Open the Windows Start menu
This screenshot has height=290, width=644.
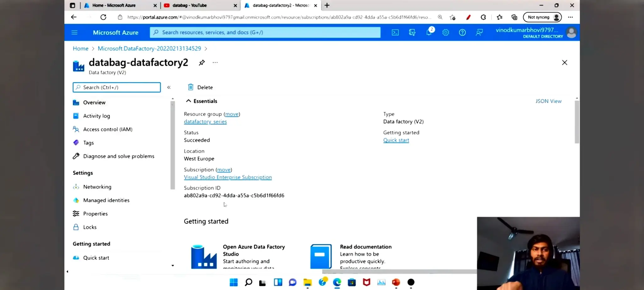[234, 282]
